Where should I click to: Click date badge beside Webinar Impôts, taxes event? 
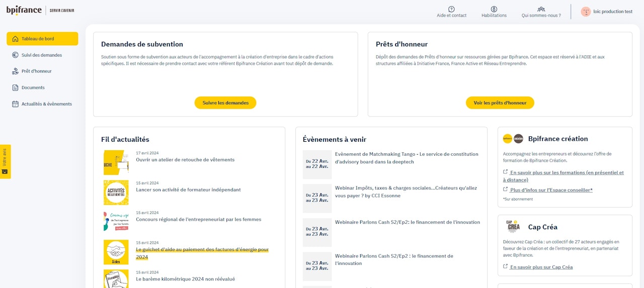click(x=317, y=198)
